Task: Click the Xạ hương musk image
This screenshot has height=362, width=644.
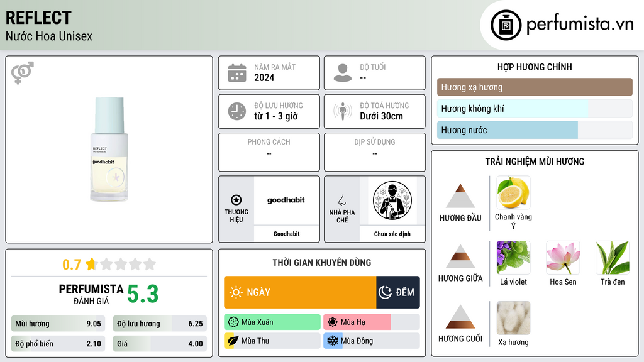Action: 513,317
